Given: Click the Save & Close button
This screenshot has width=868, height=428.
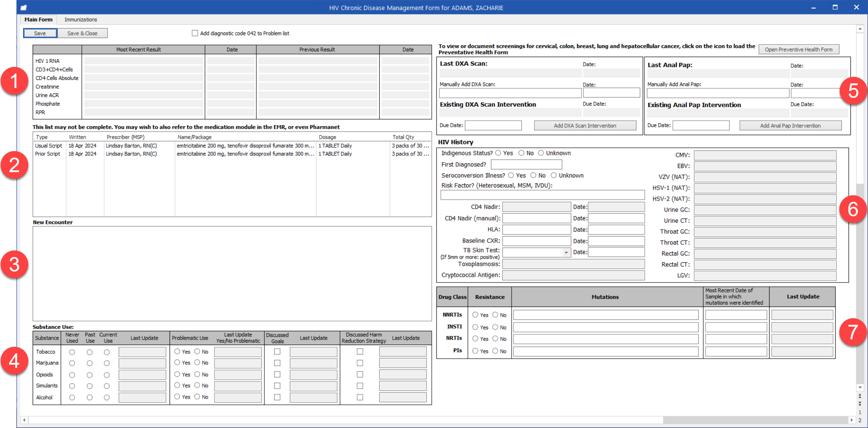Looking at the screenshot, I should [82, 33].
